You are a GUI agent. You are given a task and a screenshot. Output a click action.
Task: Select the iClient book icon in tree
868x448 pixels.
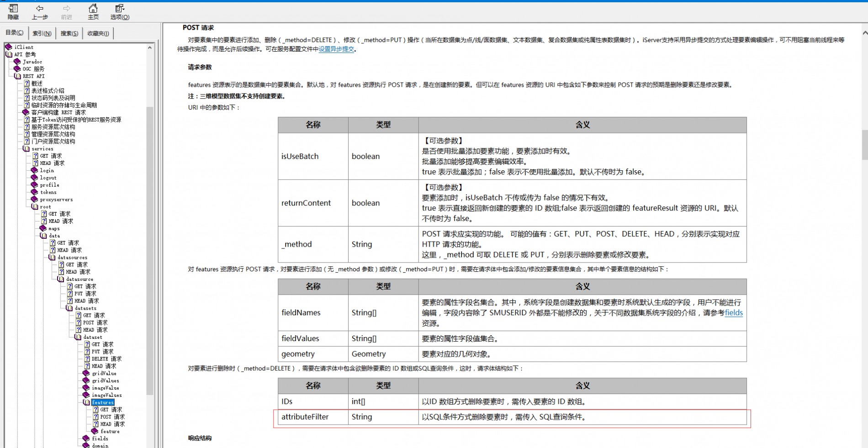click(9, 47)
